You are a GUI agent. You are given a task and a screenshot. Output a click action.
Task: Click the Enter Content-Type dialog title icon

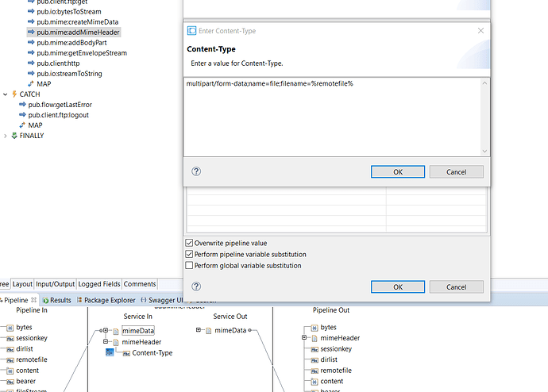[191, 31]
